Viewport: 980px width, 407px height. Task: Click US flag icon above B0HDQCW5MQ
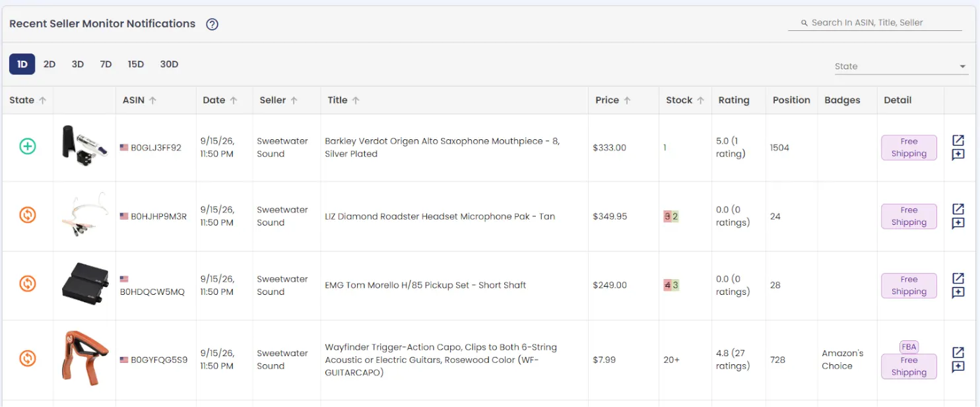(124, 279)
